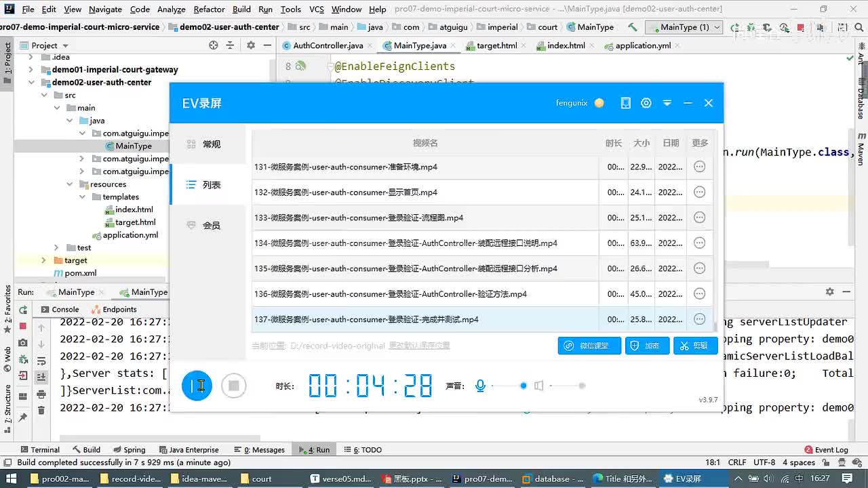The height and width of the screenshot is (488, 868).
Task: Collapse the resources folder
Action: tap(69, 184)
